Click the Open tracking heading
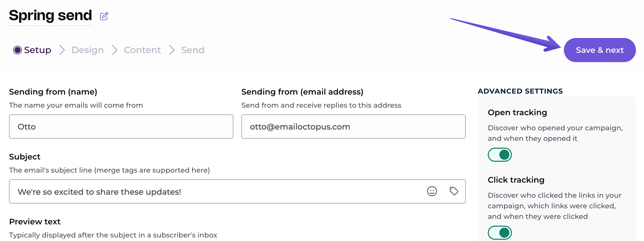 [x=517, y=112]
